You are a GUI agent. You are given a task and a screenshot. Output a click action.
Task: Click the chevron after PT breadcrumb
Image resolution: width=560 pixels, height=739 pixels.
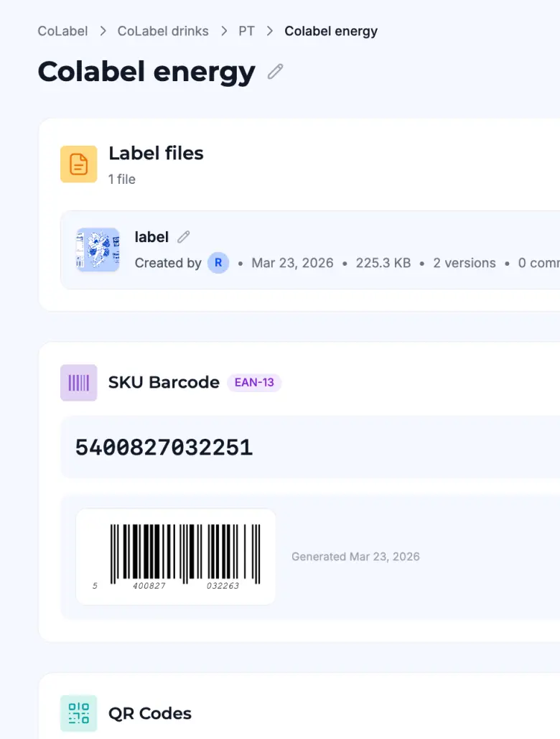click(x=270, y=31)
